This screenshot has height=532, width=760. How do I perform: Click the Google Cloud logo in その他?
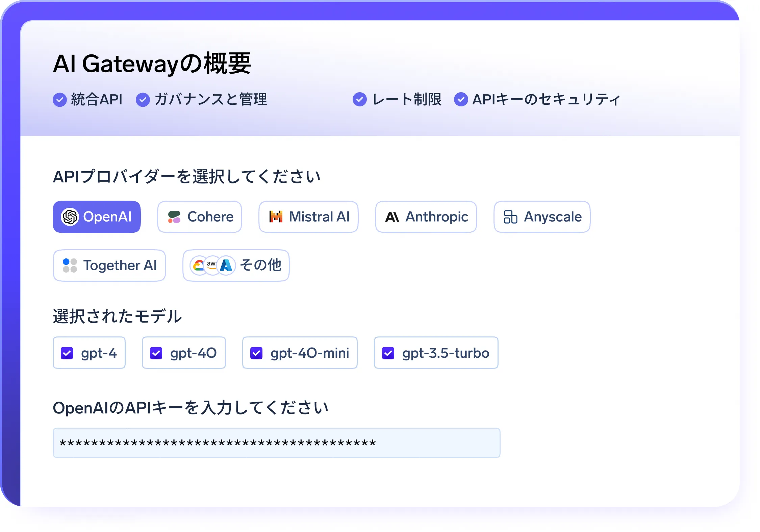pos(199,265)
